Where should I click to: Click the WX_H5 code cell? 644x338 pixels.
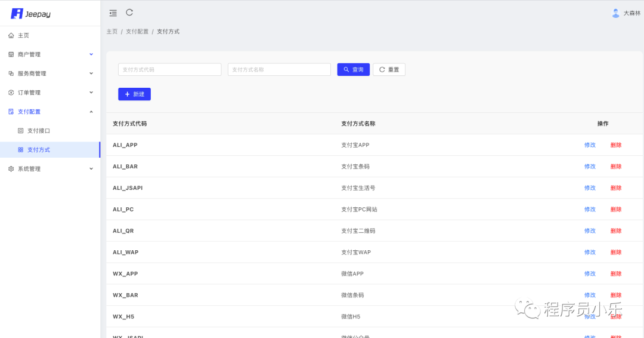[123, 317]
